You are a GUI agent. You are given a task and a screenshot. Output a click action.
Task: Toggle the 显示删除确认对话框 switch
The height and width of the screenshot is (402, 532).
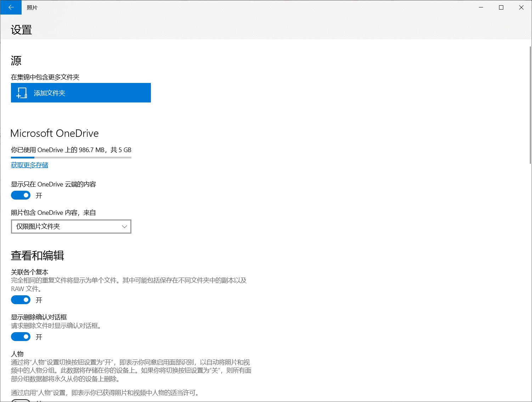click(21, 337)
